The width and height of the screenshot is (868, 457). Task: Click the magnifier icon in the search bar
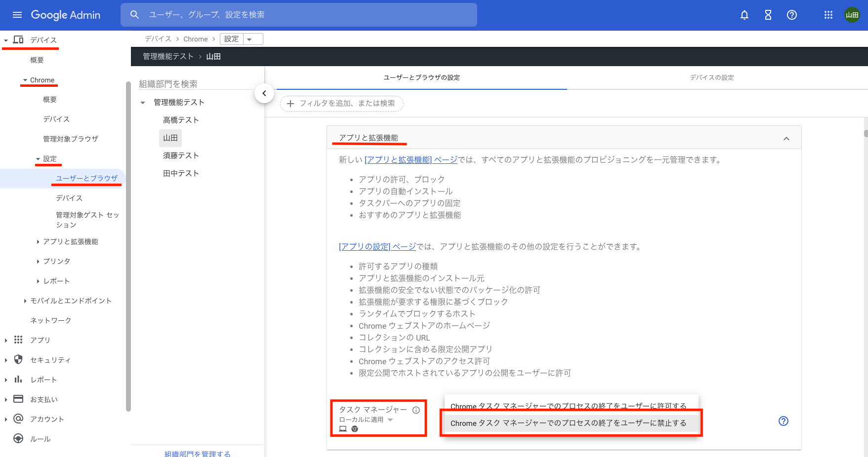134,15
